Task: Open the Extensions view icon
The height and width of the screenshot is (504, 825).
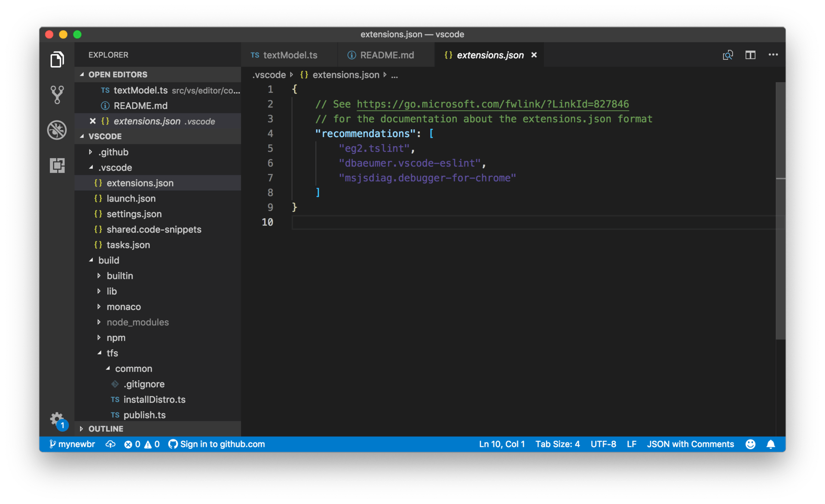Action: click(57, 165)
